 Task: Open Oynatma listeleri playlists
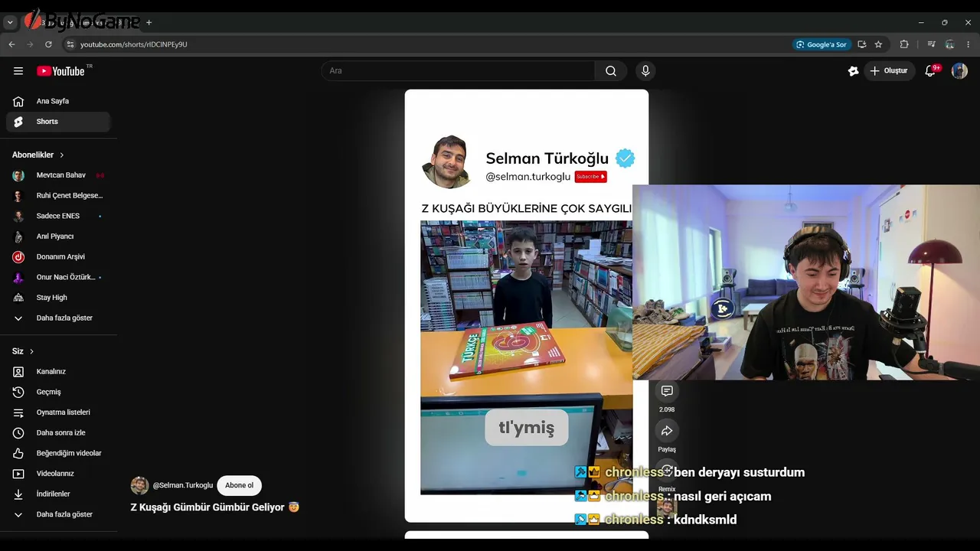tap(59, 412)
